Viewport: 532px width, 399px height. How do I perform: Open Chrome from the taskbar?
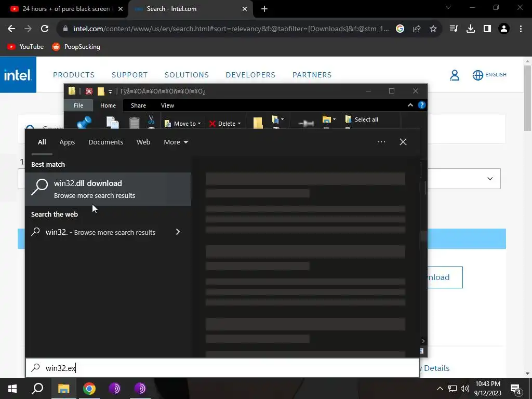pos(89,389)
